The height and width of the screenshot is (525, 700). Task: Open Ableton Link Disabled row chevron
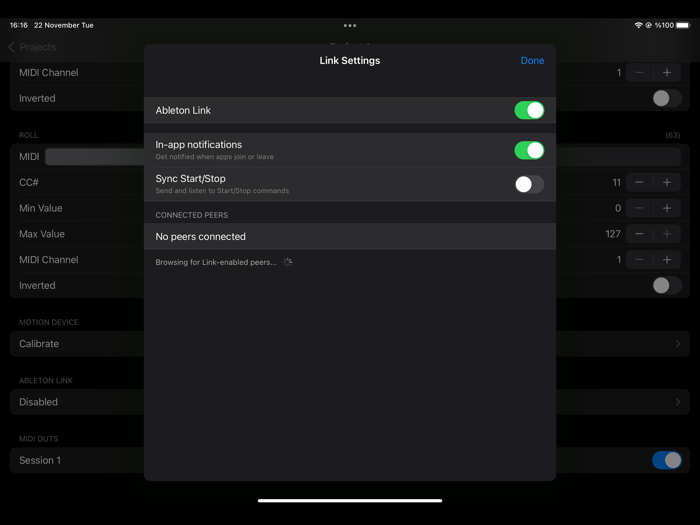(x=678, y=402)
